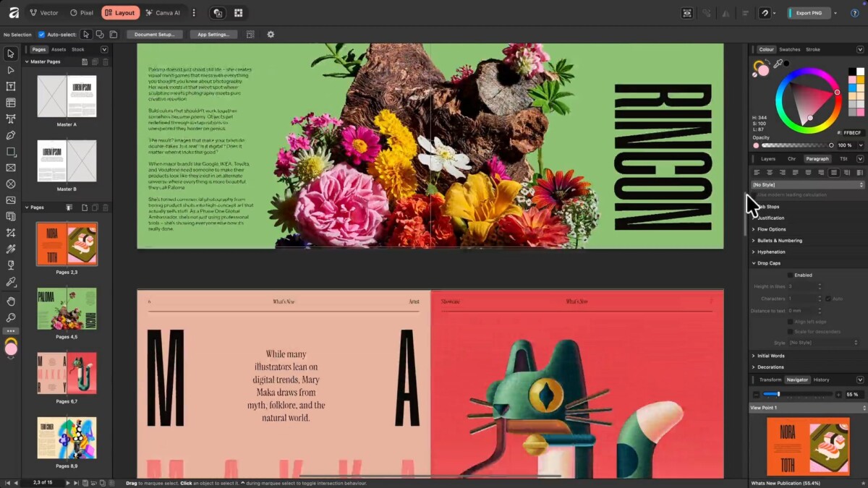Viewport: 868px width, 488px height.
Task: Click the Export PNG button
Action: click(x=808, y=13)
